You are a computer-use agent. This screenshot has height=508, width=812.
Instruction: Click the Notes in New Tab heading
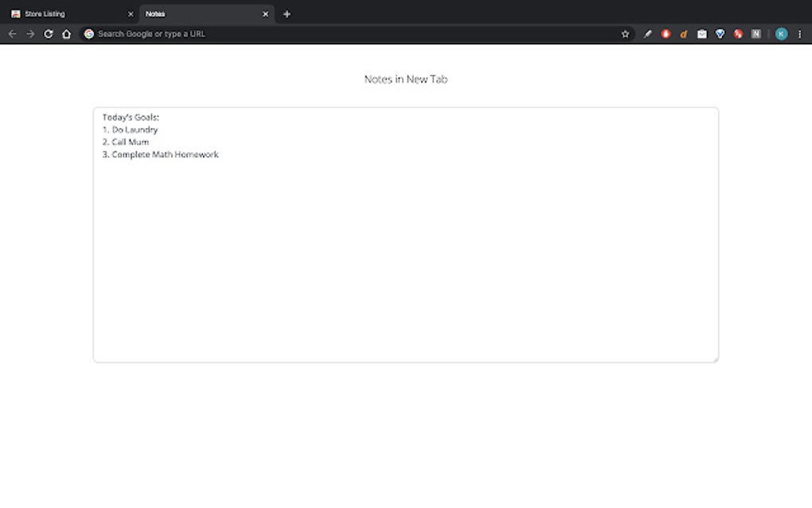point(405,79)
